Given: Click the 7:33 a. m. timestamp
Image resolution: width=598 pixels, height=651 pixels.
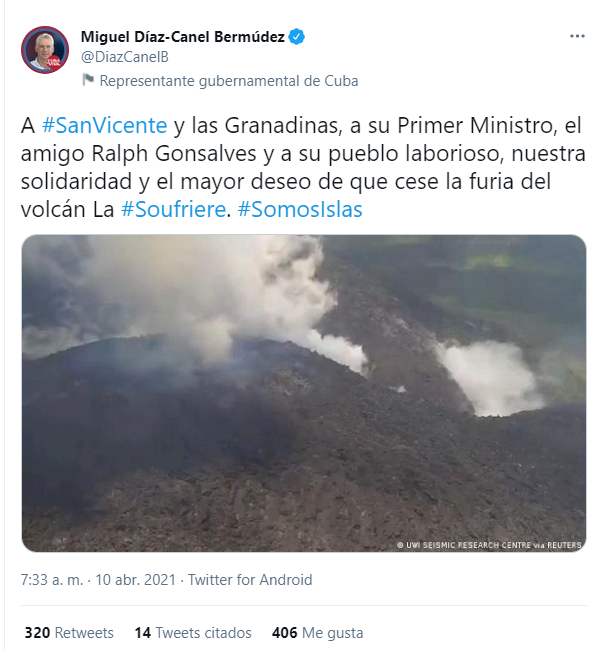Looking at the screenshot, I should [x=52, y=580].
